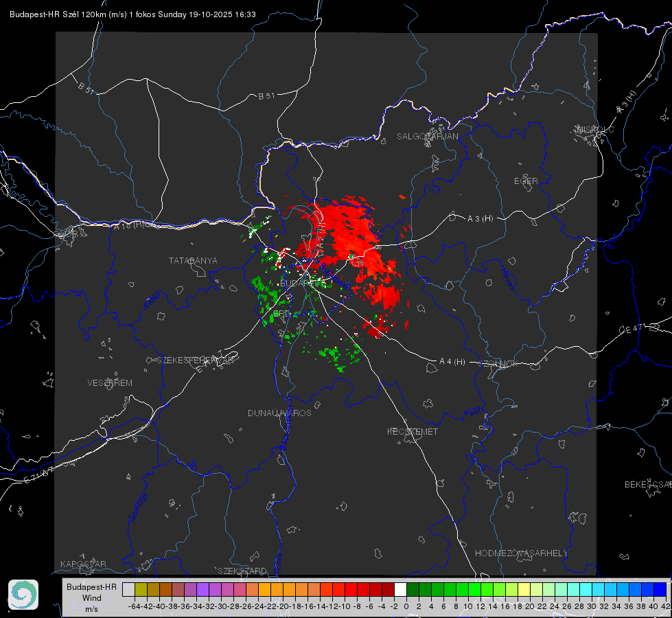
Task: Select the MISKOLC city label
Action: click(595, 130)
